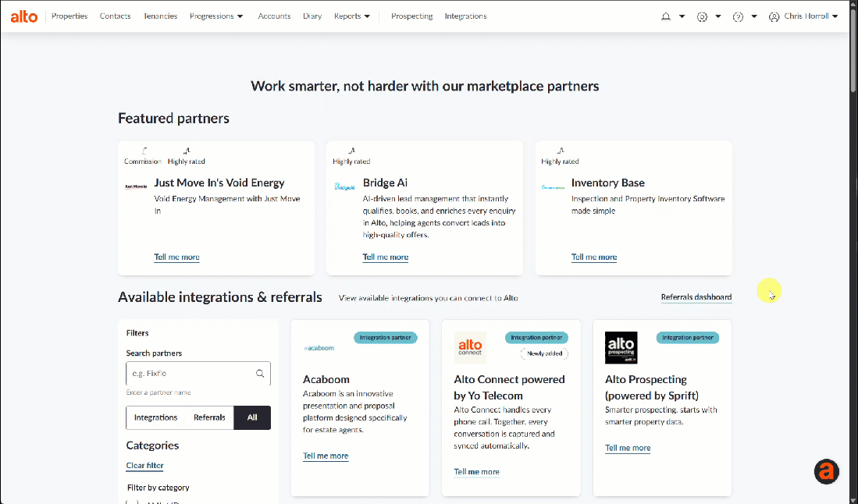Image resolution: width=858 pixels, height=504 pixels.
Task: Click the alto logo in the header
Action: 24,16
